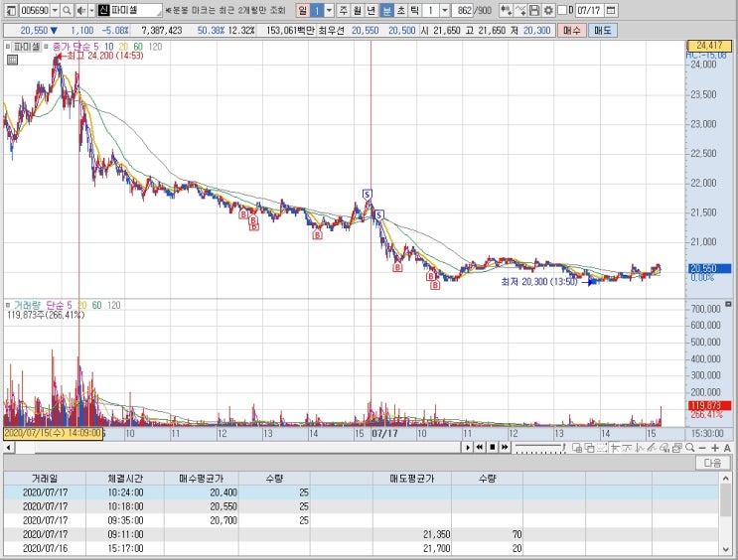Click the line-tool icon beside chart style
Image resolution: width=738 pixels, height=560 pixels.
(520, 10)
